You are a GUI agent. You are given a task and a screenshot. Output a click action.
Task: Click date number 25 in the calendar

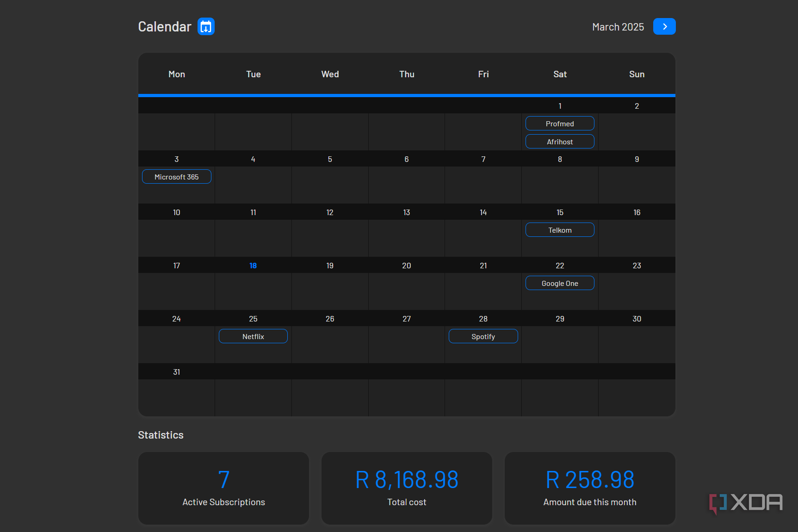click(x=253, y=319)
